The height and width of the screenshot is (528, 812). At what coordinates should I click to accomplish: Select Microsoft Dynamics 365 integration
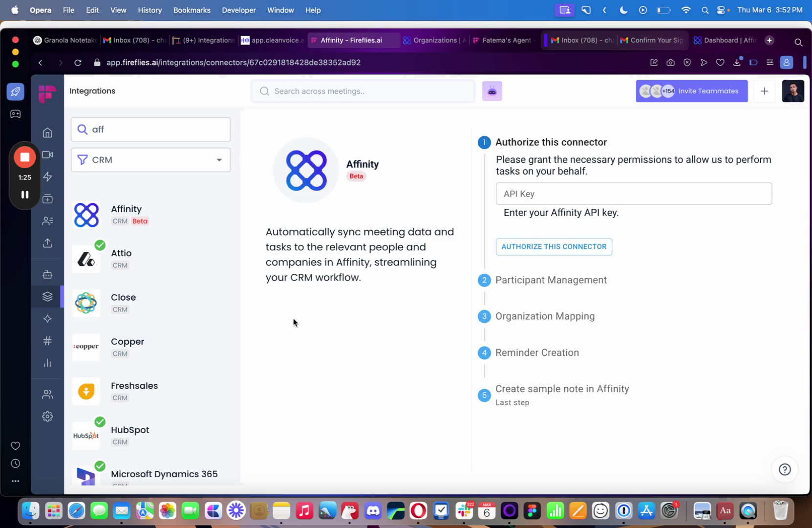[x=151, y=476]
